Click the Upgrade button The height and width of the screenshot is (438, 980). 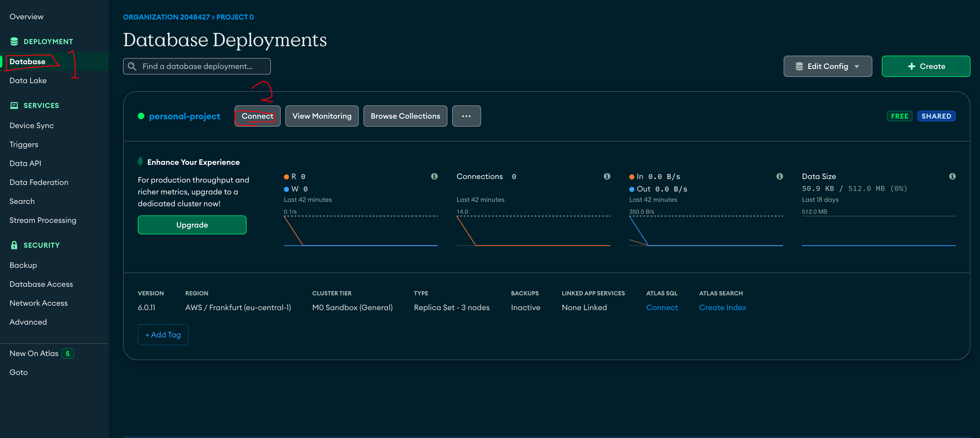(x=192, y=225)
